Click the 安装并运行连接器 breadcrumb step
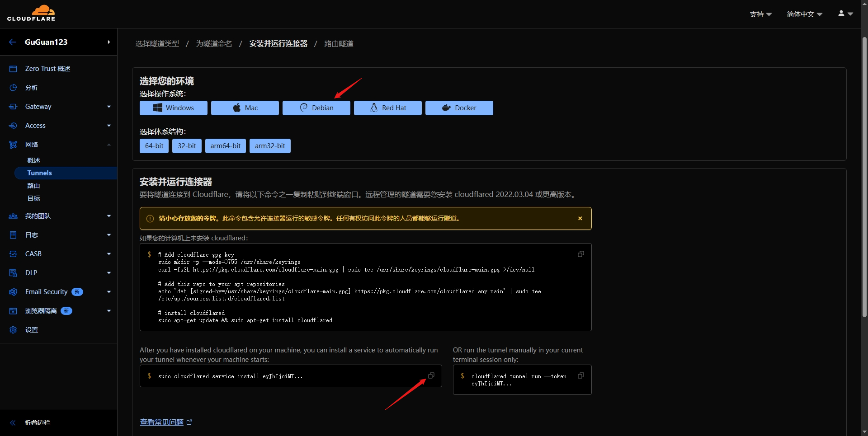Screen dimensions: 868x436 tap(278, 44)
